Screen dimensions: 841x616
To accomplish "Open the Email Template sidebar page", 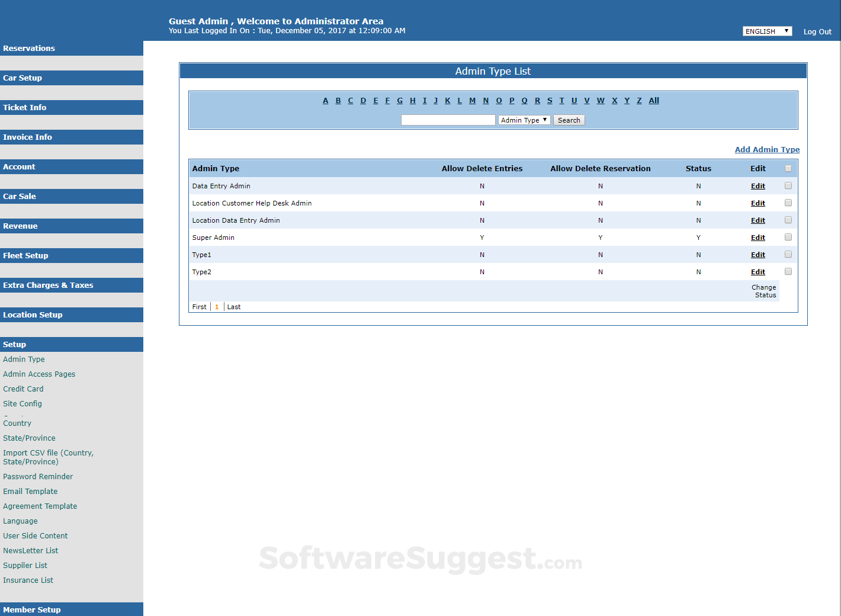I will (x=30, y=491).
